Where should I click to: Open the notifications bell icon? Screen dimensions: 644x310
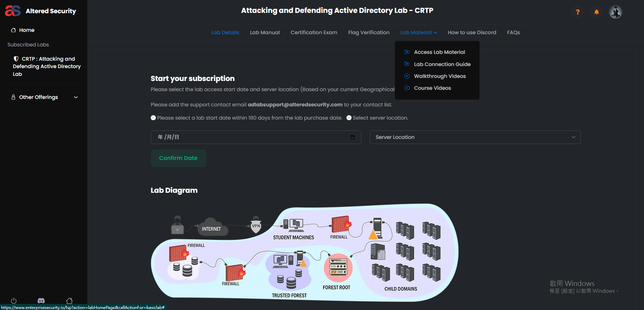[597, 12]
